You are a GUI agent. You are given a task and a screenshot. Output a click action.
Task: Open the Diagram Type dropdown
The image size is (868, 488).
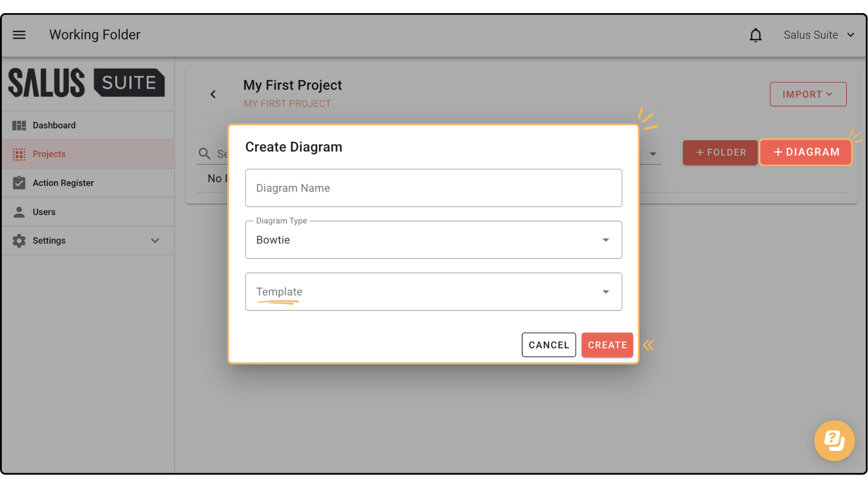[x=433, y=240]
